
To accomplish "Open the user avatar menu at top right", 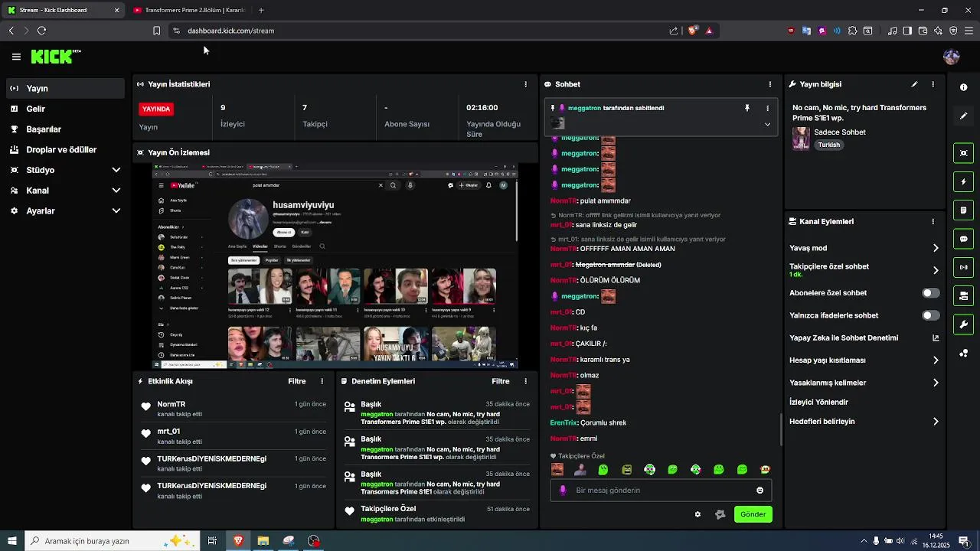I will 952,57.
